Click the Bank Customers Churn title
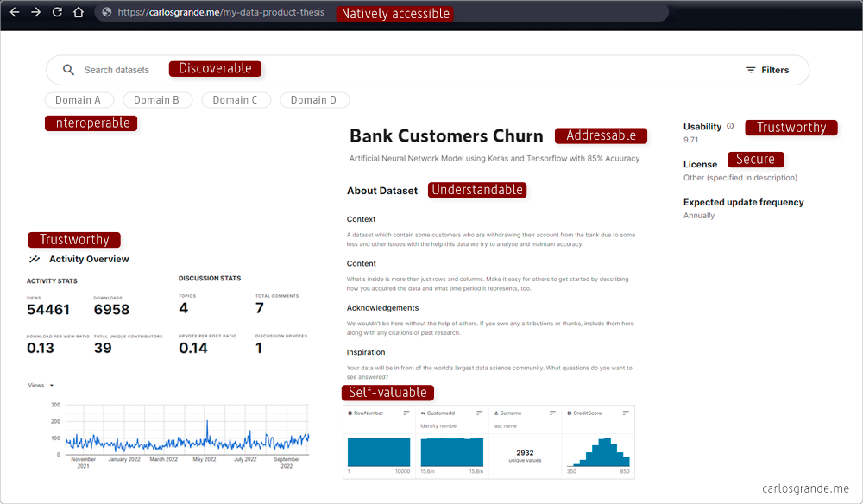The width and height of the screenshot is (863, 504). 446,135
